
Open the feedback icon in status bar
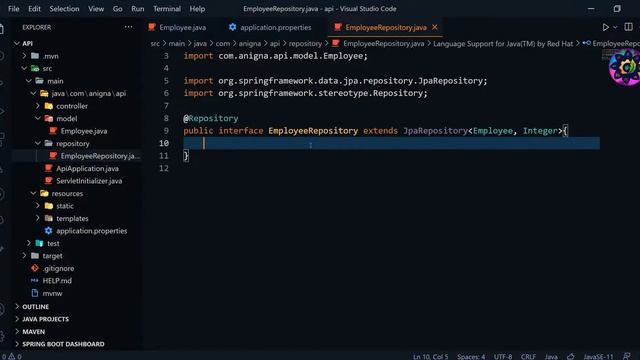click(627, 356)
